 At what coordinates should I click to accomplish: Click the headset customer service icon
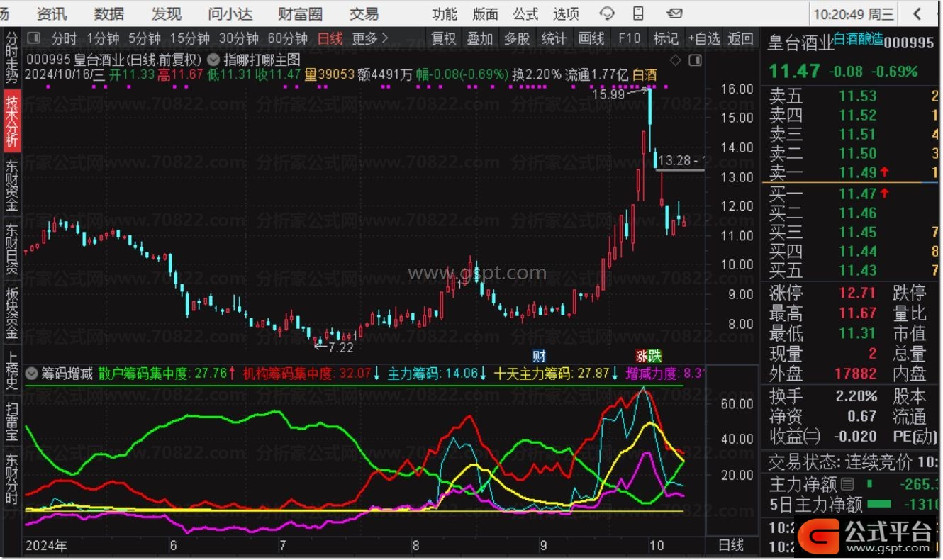click(x=607, y=13)
